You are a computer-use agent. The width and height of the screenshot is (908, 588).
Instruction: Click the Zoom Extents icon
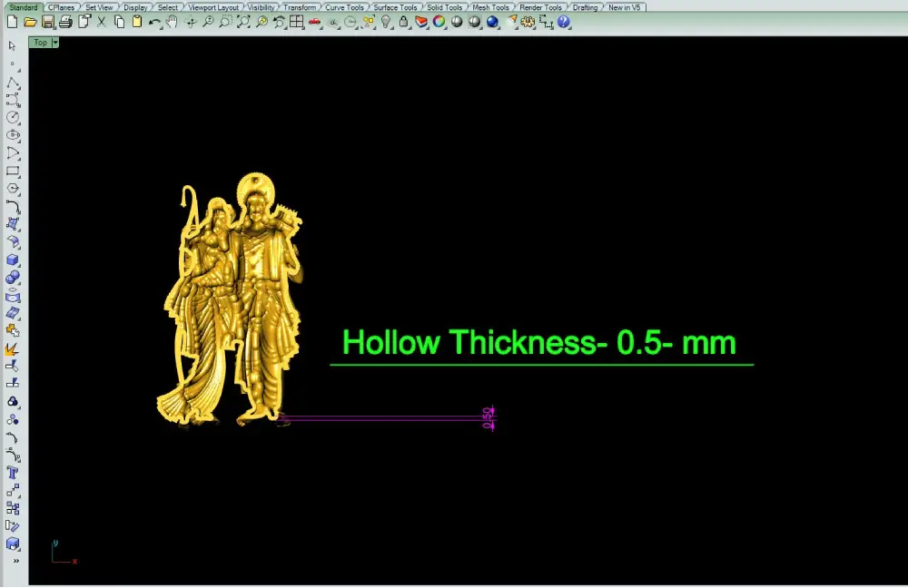(243, 22)
